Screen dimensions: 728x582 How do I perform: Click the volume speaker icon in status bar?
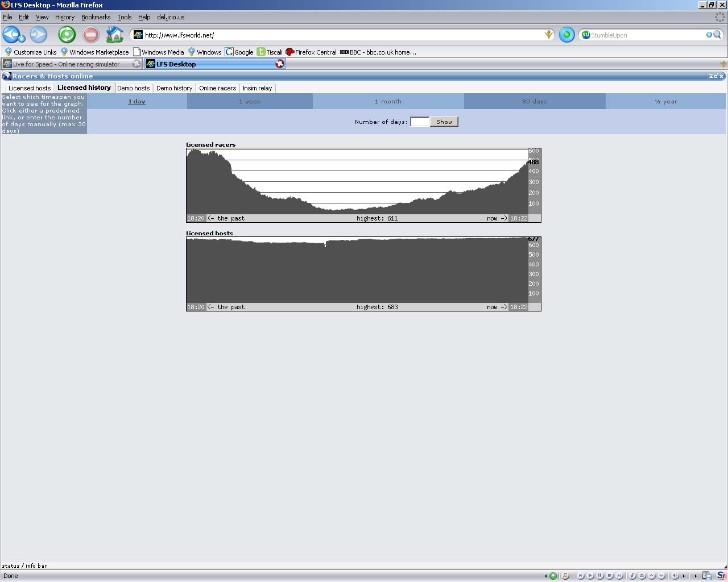[x=675, y=576]
